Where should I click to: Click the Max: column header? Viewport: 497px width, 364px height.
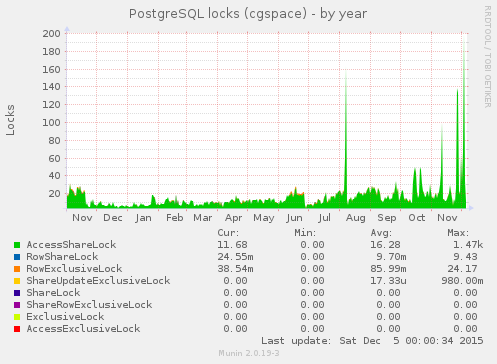pos(458,233)
